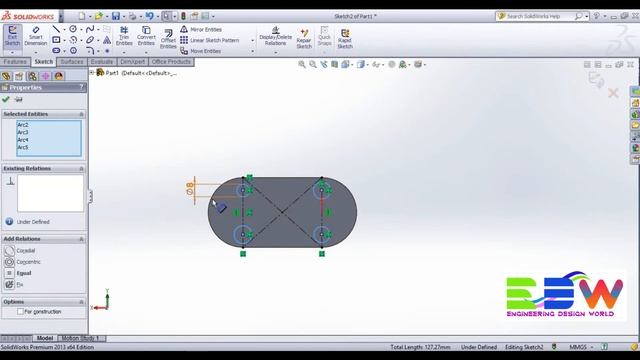
Task: Select the Circle sketch tool
Action: coord(73,29)
